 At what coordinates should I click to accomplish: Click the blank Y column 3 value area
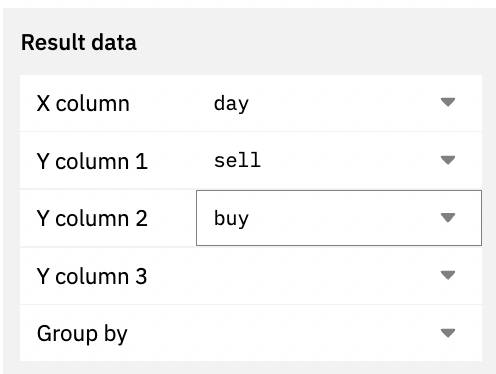coord(317,276)
